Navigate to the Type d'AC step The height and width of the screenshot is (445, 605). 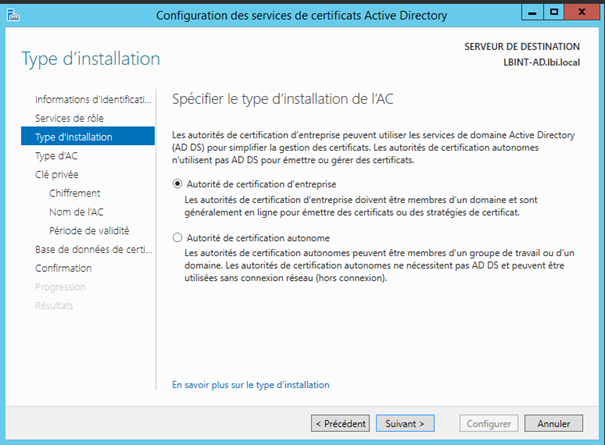pyautogui.click(x=56, y=155)
